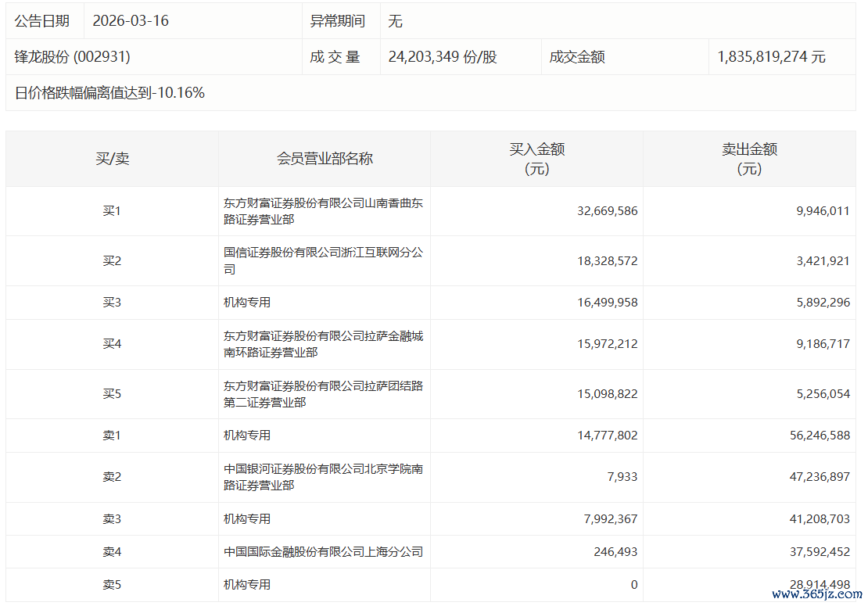Select sell amount 37,592,452
This screenshot has height=606, width=868.
pos(820,552)
